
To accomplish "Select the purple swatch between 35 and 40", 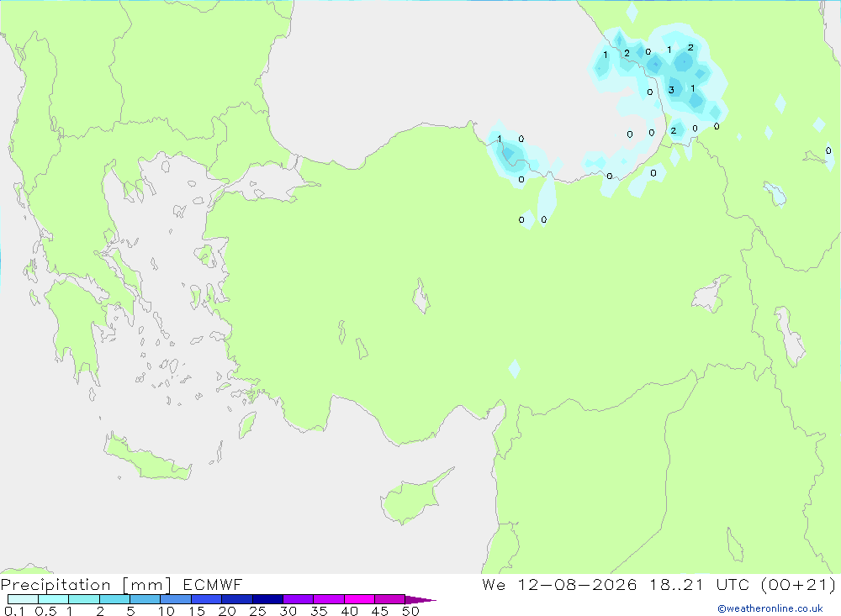I will point(329,599).
